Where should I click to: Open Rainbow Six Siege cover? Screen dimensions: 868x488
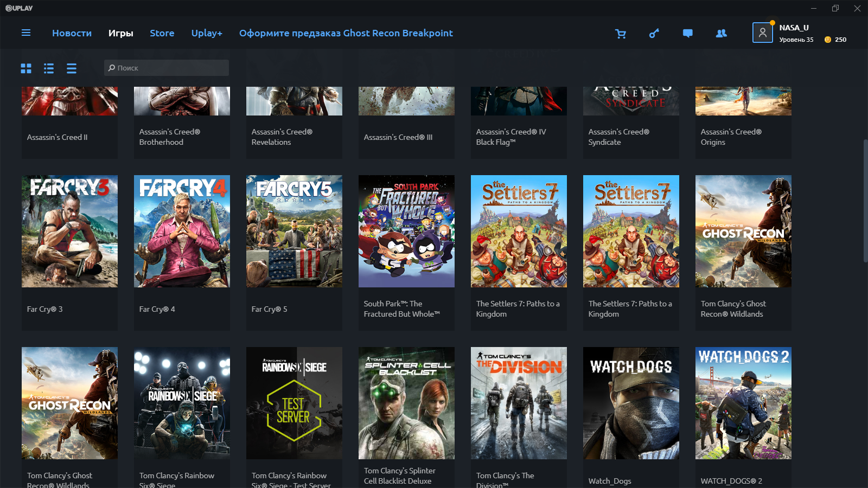182,403
